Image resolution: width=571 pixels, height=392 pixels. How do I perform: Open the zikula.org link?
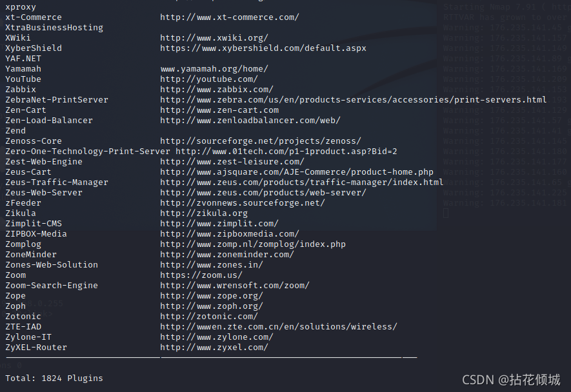tap(204, 213)
